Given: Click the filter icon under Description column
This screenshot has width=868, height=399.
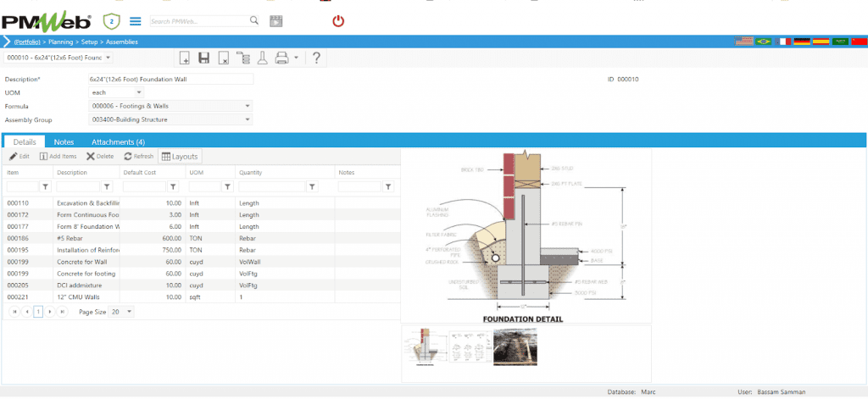Looking at the screenshot, I should [107, 186].
